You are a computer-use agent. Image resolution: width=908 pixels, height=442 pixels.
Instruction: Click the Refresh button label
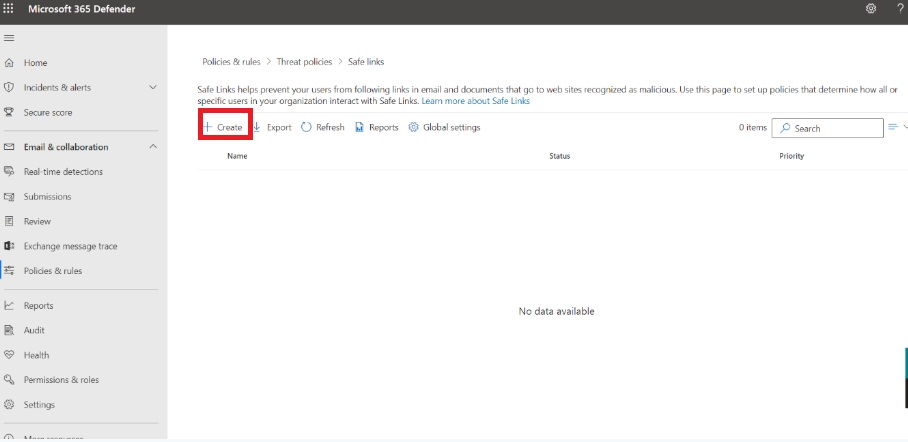330,127
